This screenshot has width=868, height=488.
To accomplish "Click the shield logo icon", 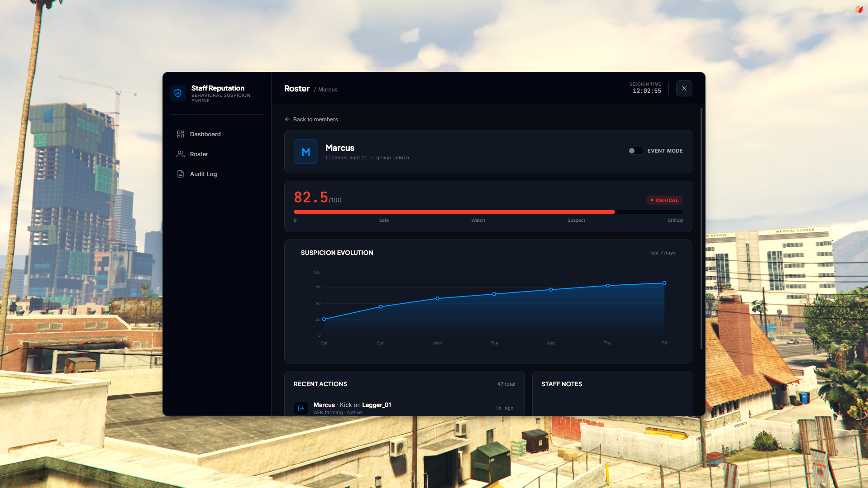I will coord(178,93).
